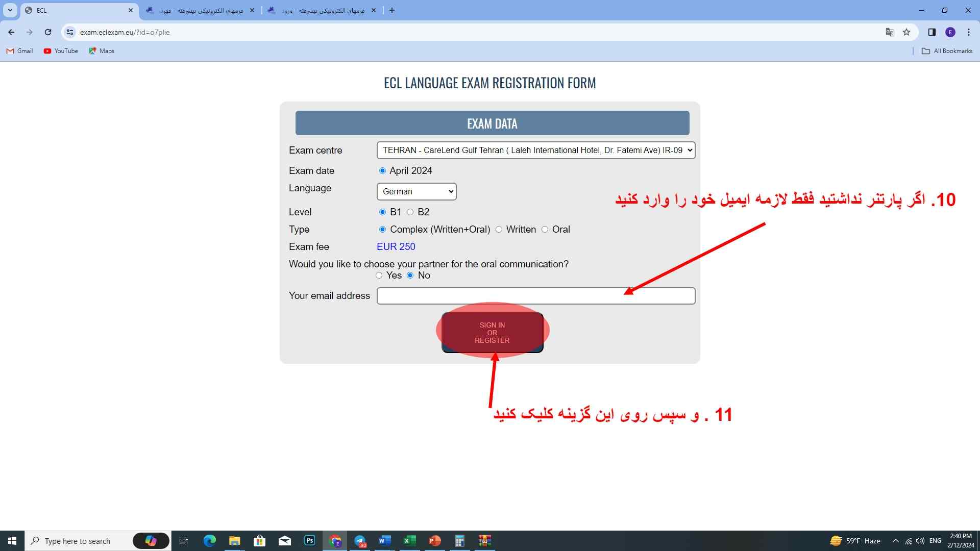
Task: Select level B2
Action: [x=410, y=212]
